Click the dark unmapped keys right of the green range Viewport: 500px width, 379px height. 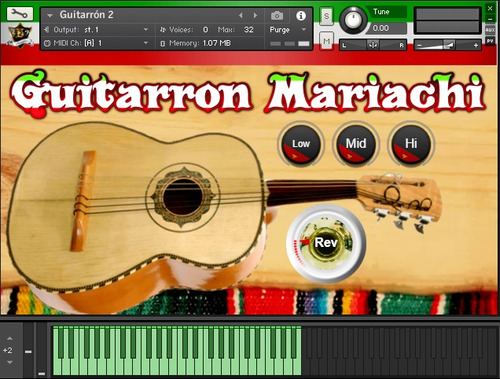click(400, 351)
